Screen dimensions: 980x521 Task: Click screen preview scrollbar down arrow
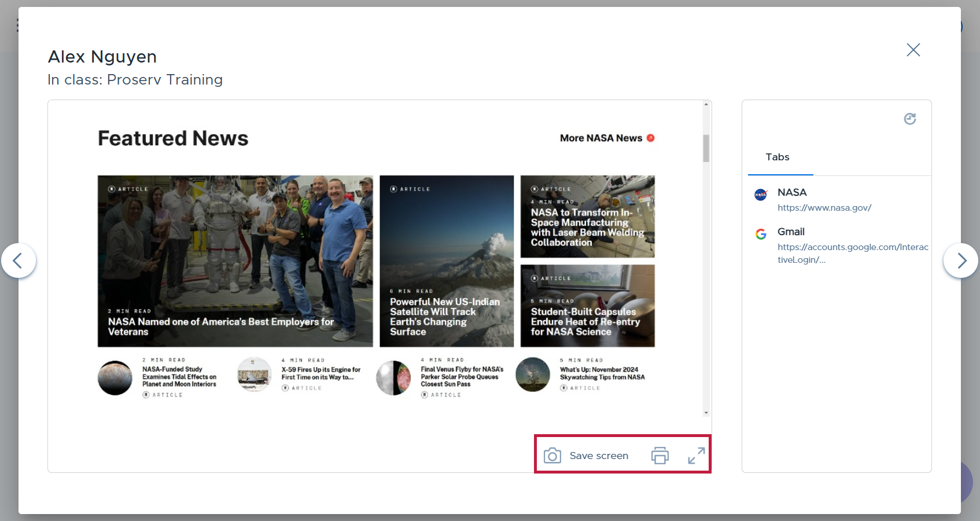pyautogui.click(x=706, y=413)
